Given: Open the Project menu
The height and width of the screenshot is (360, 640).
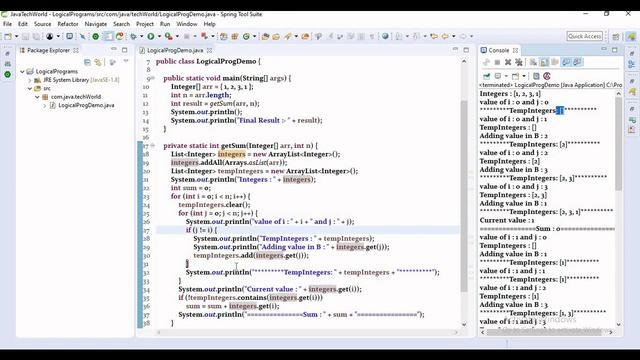Looking at the screenshot, I should [x=144, y=24].
